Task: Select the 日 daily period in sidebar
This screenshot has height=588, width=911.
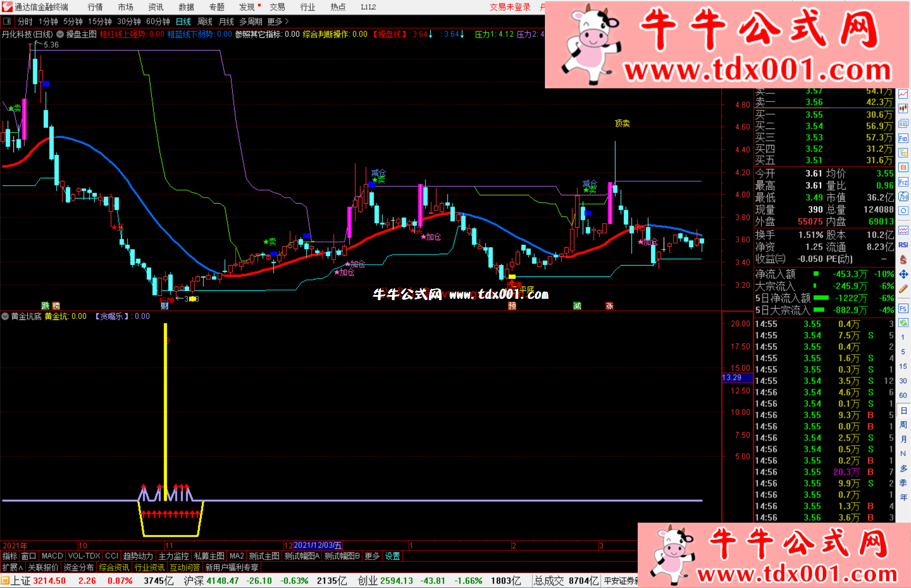Action: tap(903, 411)
